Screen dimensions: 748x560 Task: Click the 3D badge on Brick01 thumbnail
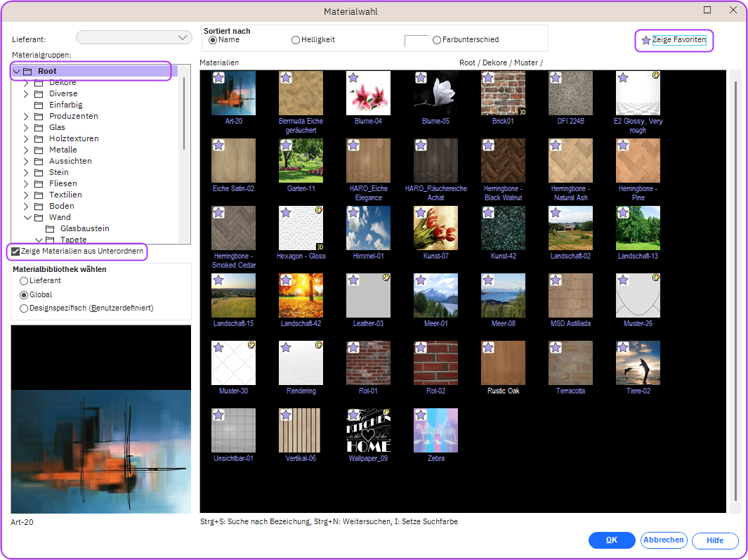click(522, 112)
